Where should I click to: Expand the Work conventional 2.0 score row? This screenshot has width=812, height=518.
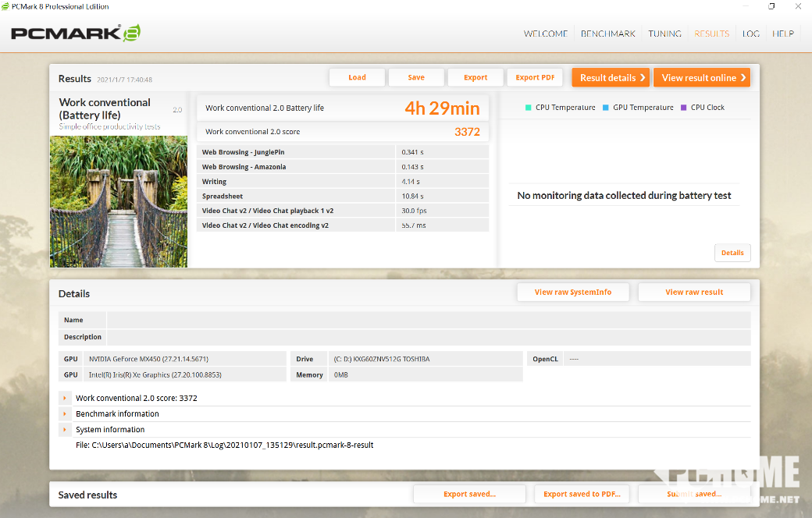click(x=65, y=398)
